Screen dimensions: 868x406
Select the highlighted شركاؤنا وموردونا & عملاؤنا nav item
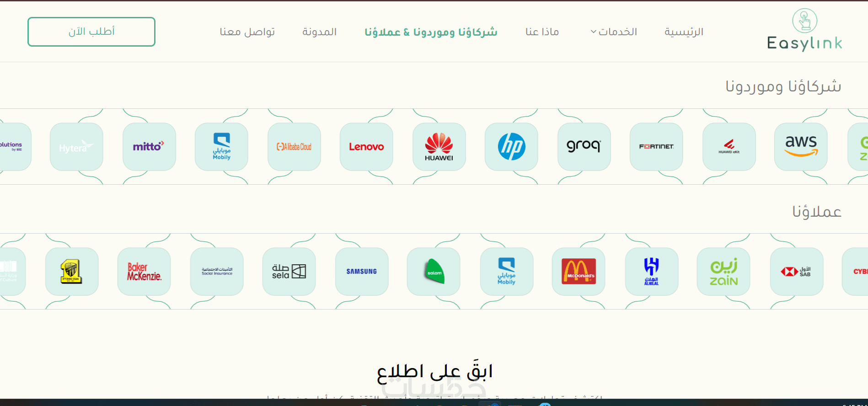pyautogui.click(x=431, y=32)
